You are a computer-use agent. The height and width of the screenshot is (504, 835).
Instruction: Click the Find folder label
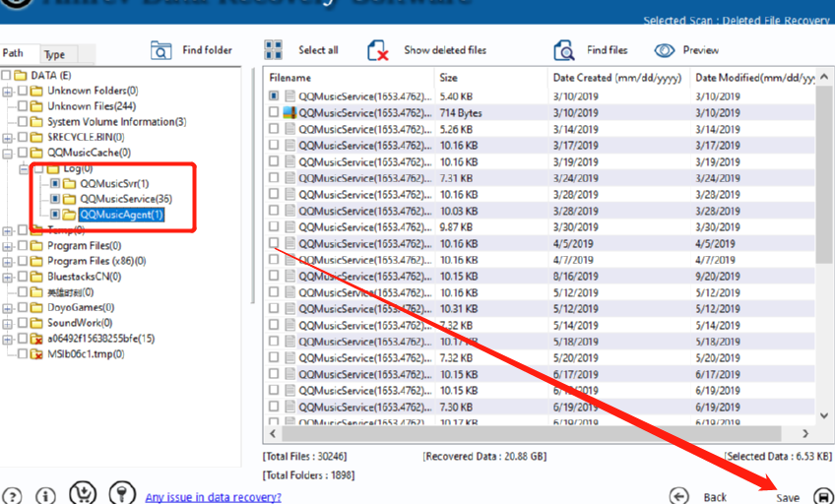click(x=207, y=50)
